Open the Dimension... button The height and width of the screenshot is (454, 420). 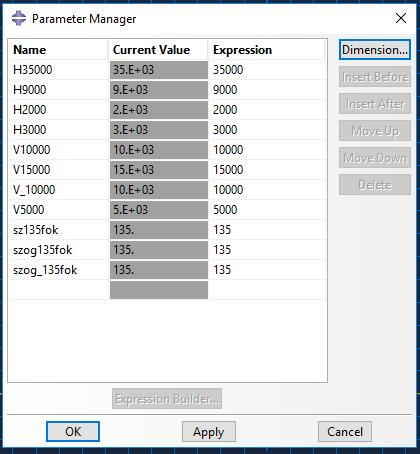[x=375, y=50]
